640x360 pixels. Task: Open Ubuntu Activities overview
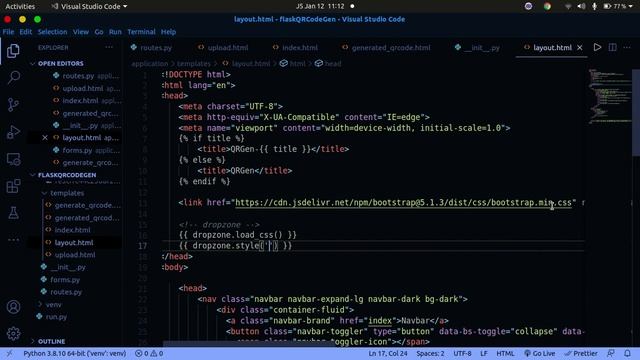point(20,7)
